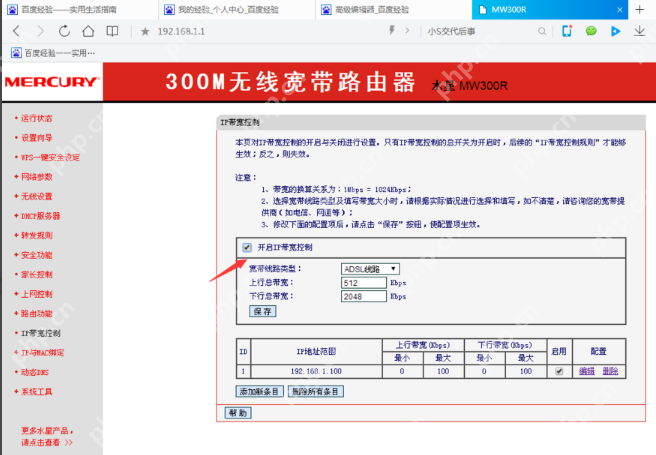Open IP带宽控制 in sidebar
This screenshot has width=656, height=455.
coord(41,333)
